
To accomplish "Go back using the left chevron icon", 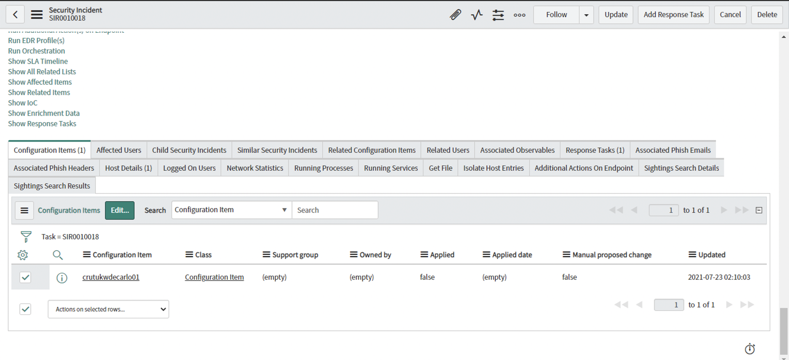I will click(15, 15).
